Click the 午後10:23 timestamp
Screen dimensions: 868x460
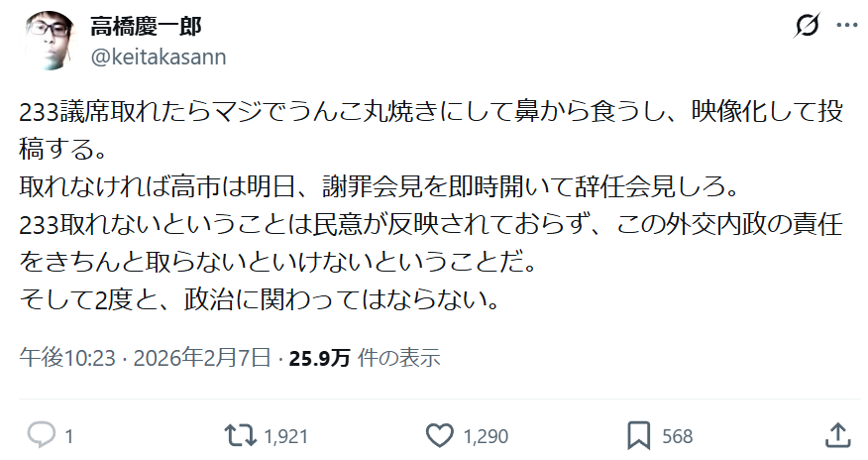[x=63, y=357]
